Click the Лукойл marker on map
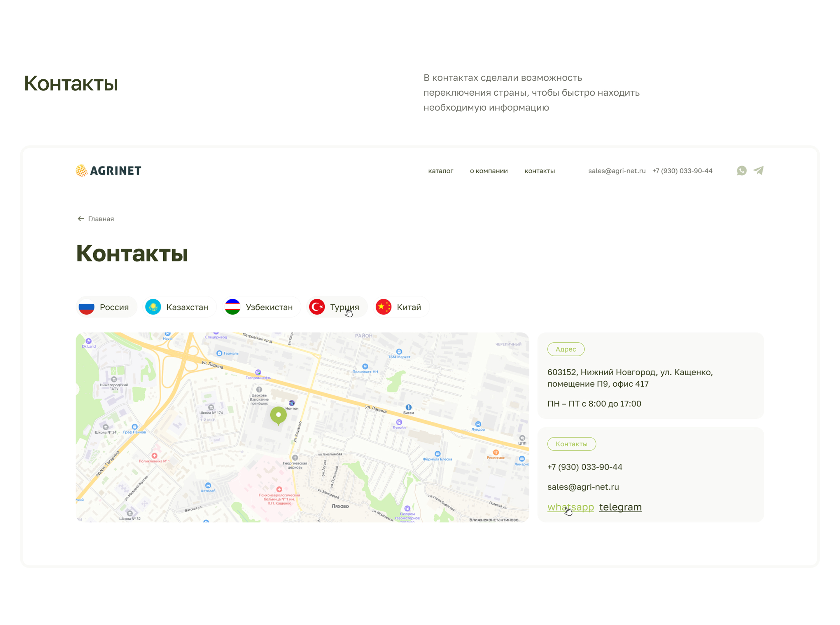Screen dimensions: 840x625 click(x=399, y=422)
